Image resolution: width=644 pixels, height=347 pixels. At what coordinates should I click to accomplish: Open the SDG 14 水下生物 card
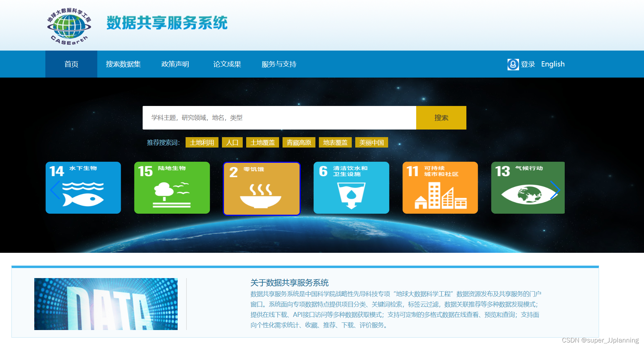[x=83, y=188]
